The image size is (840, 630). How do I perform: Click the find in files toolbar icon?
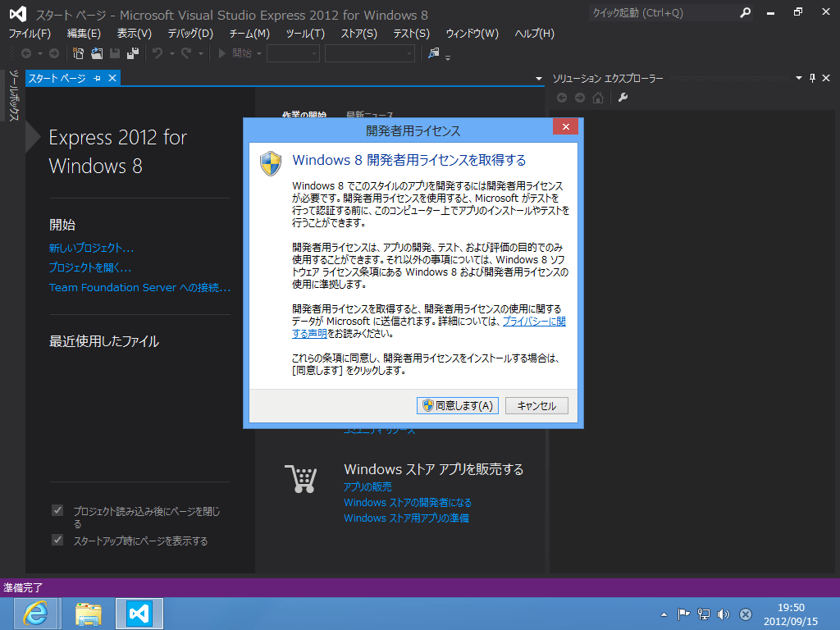point(433,53)
